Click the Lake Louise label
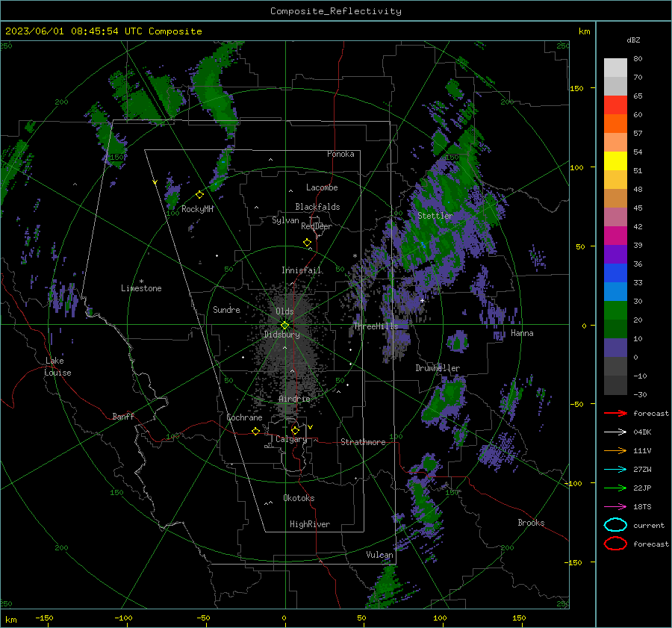 click(57, 367)
